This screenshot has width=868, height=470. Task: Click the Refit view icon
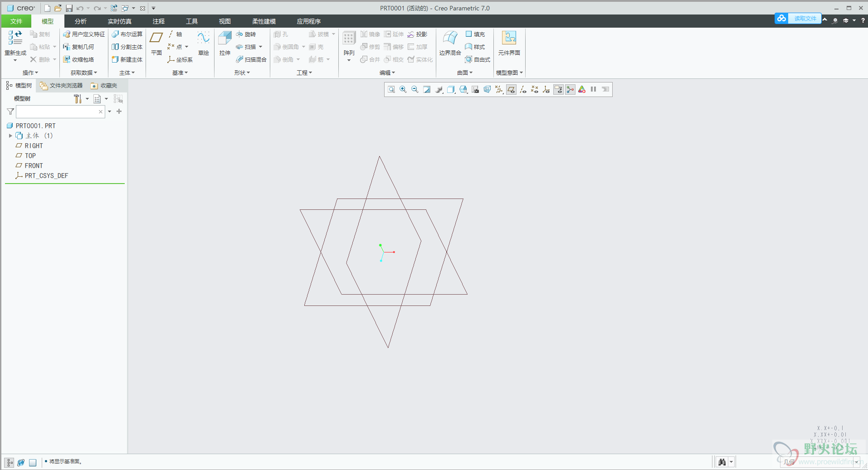click(391, 90)
